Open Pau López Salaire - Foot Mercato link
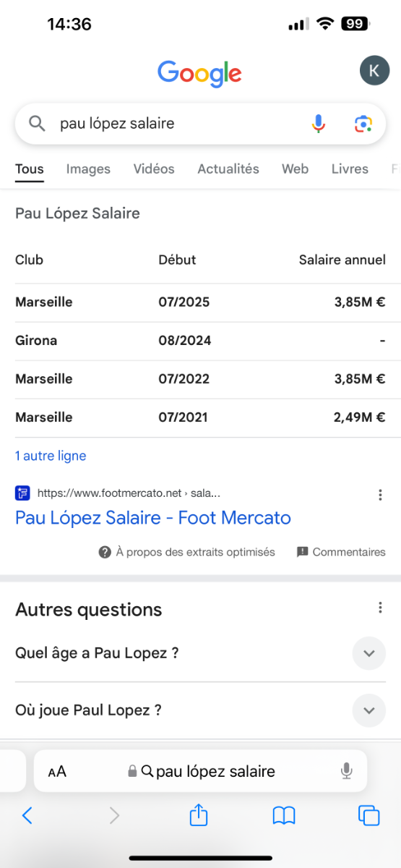Image resolution: width=401 pixels, height=868 pixels. click(x=153, y=518)
